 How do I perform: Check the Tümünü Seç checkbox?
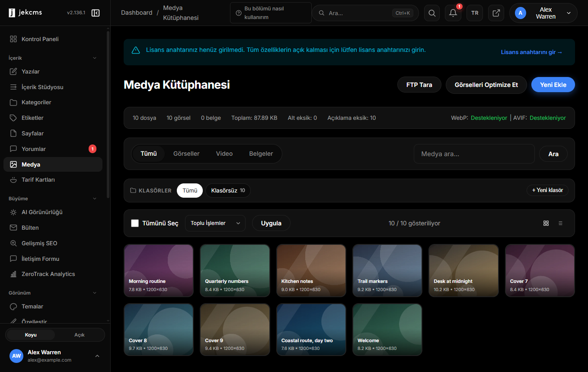coord(135,223)
